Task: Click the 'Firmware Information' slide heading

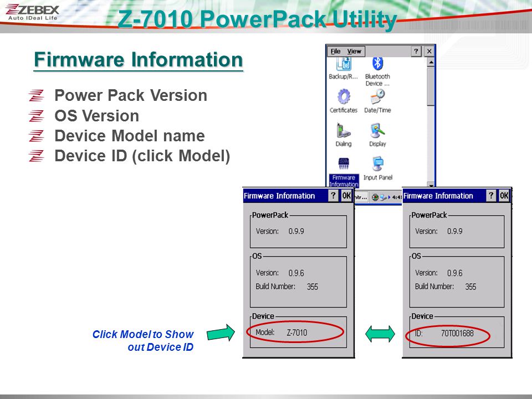Action: [139, 60]
